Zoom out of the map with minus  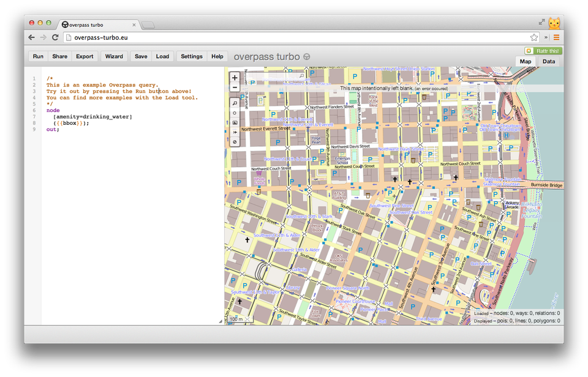(235, 88)
